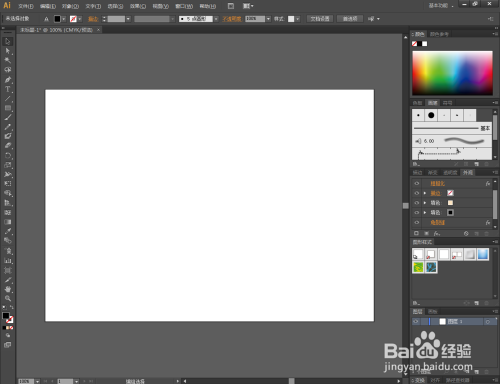Image resolution: width=500 pixels, height=384 pixels.
Task: Click the orange Stroke link in control bar
Action: pos(93,19)
